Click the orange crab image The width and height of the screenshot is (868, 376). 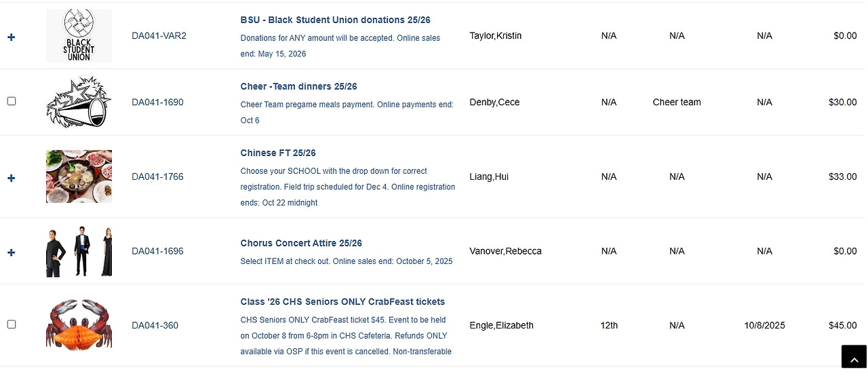tap(79, 325)
